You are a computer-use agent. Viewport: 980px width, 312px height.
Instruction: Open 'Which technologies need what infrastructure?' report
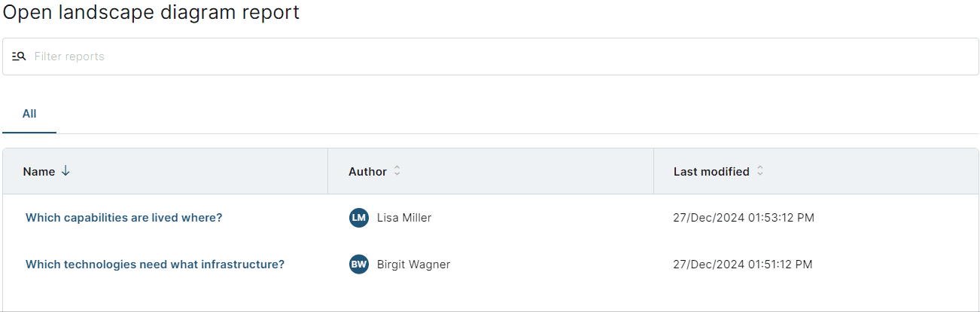(155, 265)
